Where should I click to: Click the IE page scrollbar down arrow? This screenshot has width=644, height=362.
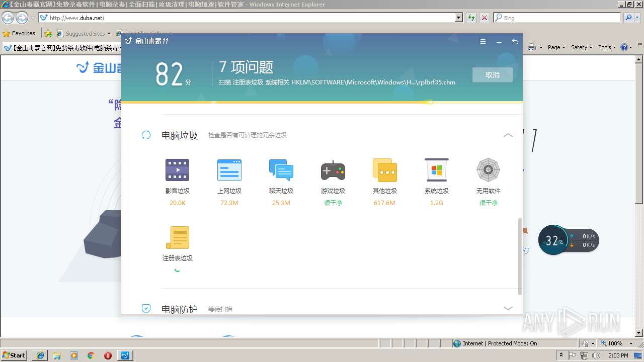point(639,333)
